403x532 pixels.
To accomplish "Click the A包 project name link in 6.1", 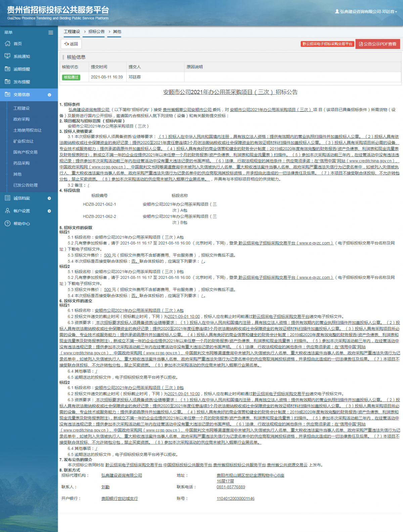I will [x=139, y=311].
